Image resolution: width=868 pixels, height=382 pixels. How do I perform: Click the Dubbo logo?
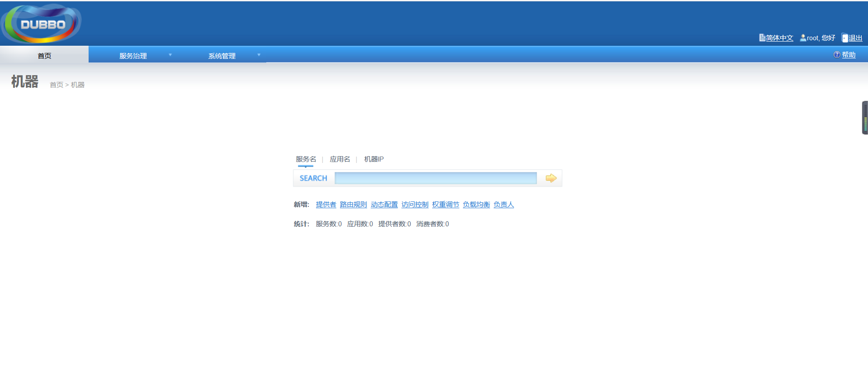click(x=42, y=24)
